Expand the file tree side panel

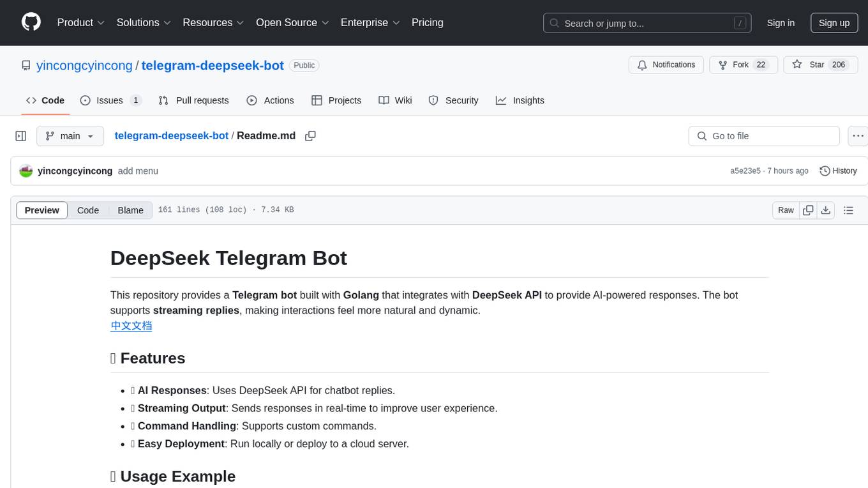[21, 136]
